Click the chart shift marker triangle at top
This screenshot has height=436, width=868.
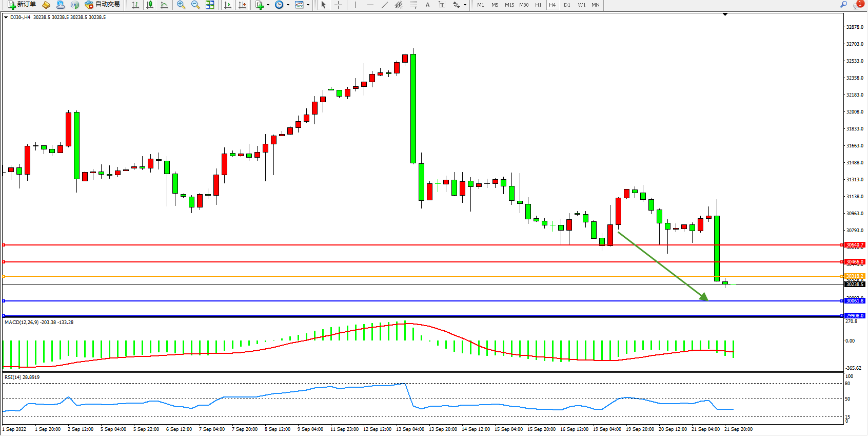tap(725, 15)
